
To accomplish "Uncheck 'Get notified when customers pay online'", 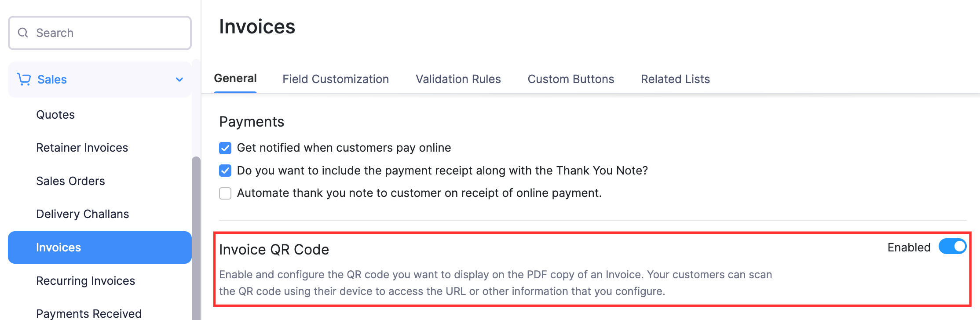I will pyautogui.click(x=225, y=148).
